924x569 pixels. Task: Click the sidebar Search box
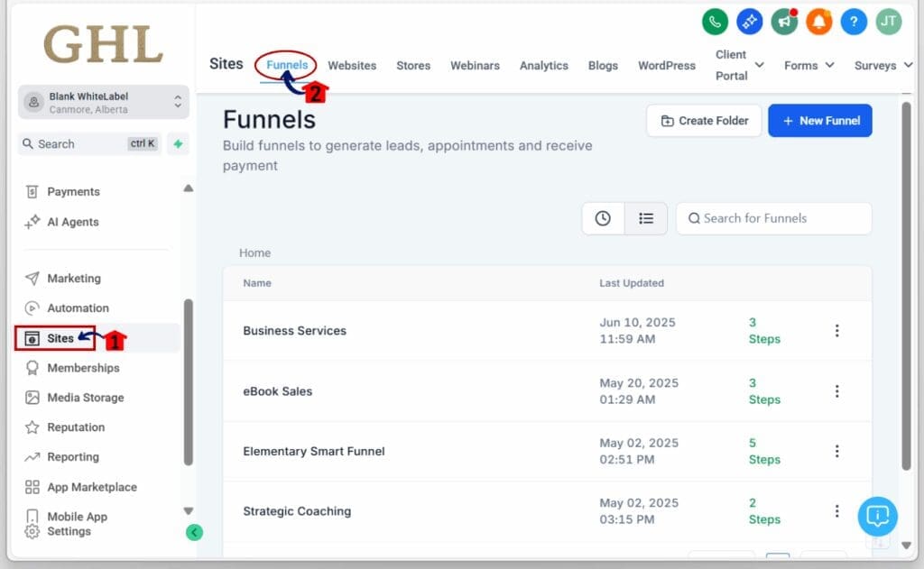(x=89, y=143)
